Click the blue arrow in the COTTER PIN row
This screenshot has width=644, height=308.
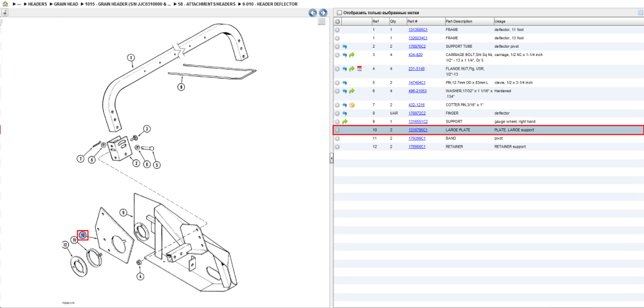click(x=345, y=105)
